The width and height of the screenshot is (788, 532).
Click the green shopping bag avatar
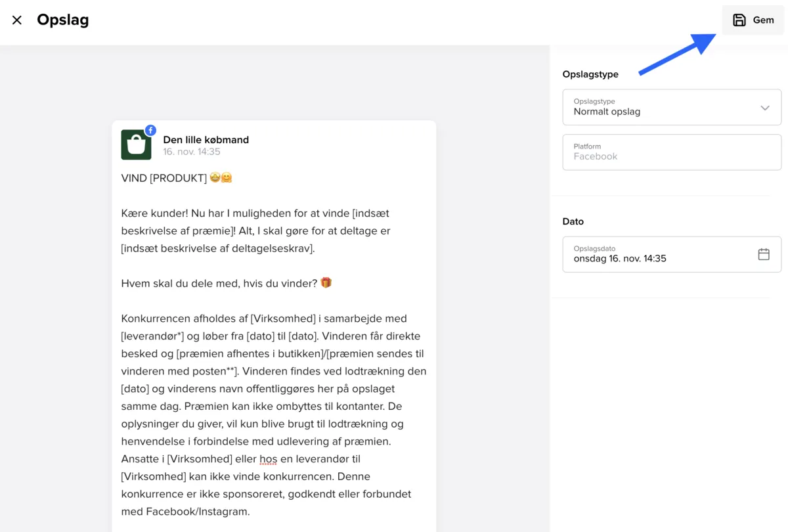(x=136, y=145)
